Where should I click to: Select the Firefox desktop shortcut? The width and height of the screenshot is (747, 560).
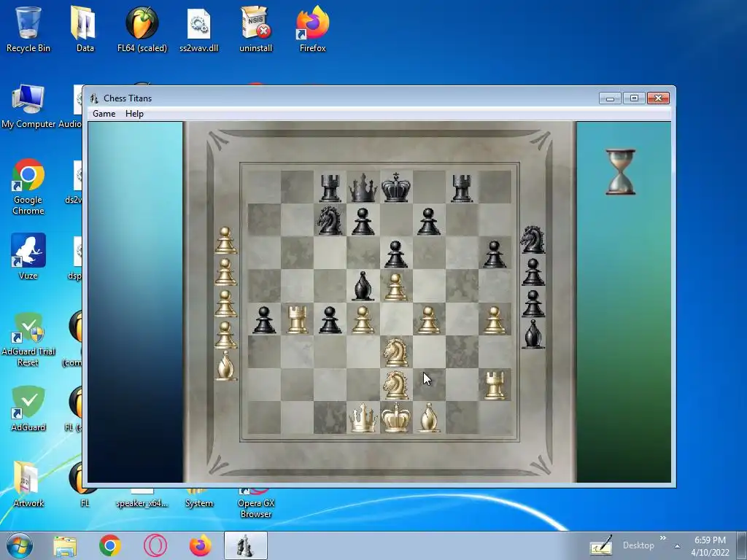point(312,28)
